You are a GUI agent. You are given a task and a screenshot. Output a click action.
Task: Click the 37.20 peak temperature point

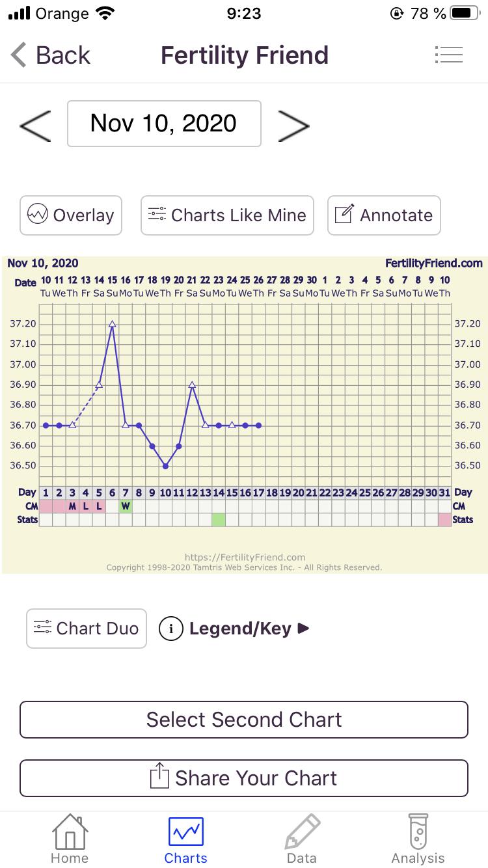(x=112, y=323)
